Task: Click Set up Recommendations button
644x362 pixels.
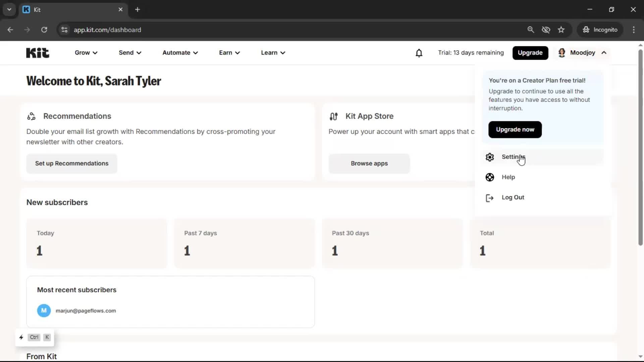Action: (x=72, y=164)
